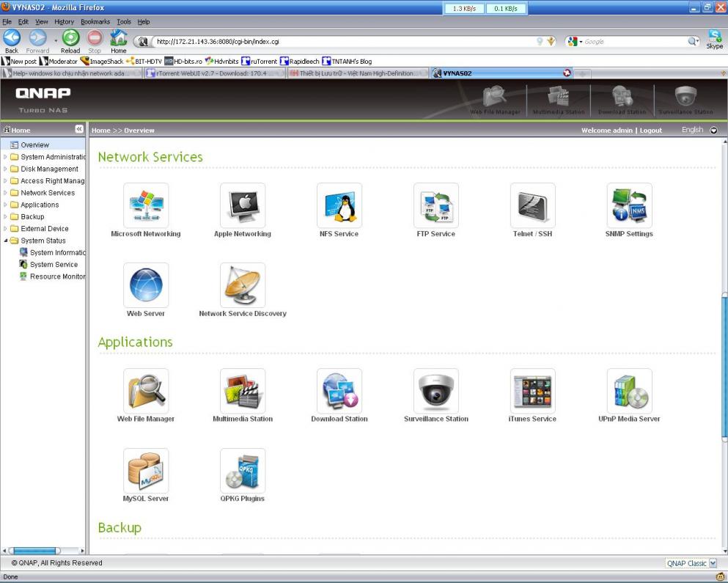Open SNMP Settings icon
Screen dimensions: 728x583
[629, 205]
